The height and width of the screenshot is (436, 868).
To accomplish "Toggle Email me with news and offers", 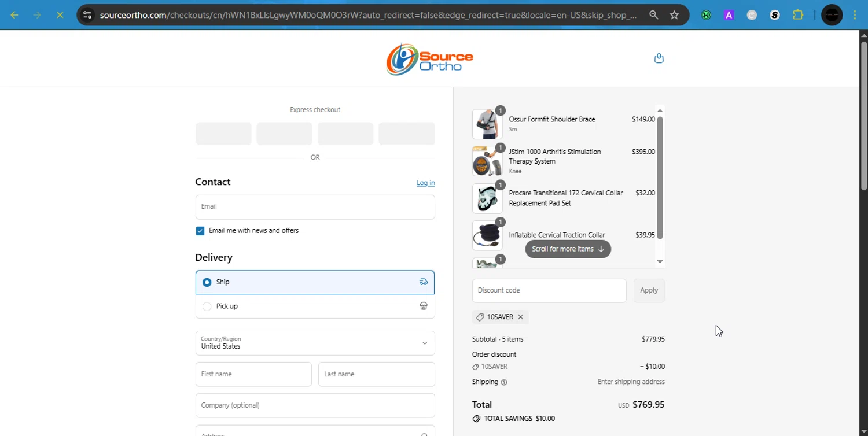I will pos(200,231).
